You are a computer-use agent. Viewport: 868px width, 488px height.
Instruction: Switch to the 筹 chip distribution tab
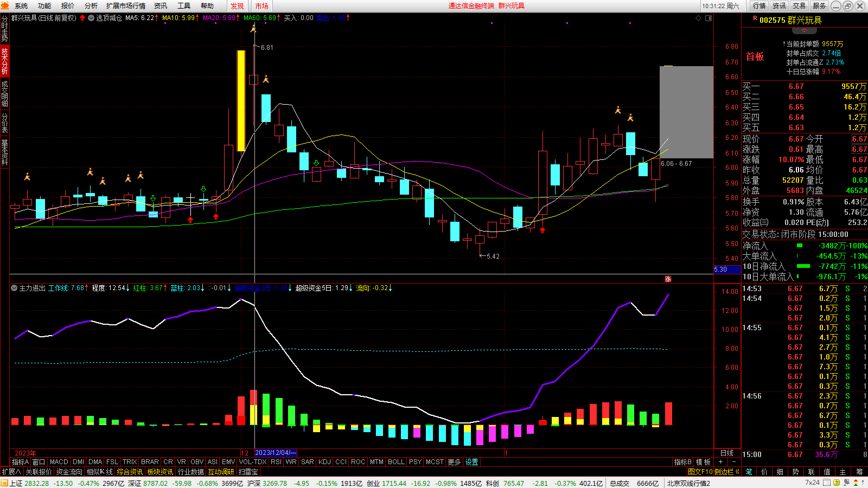(x=859, y=472)
